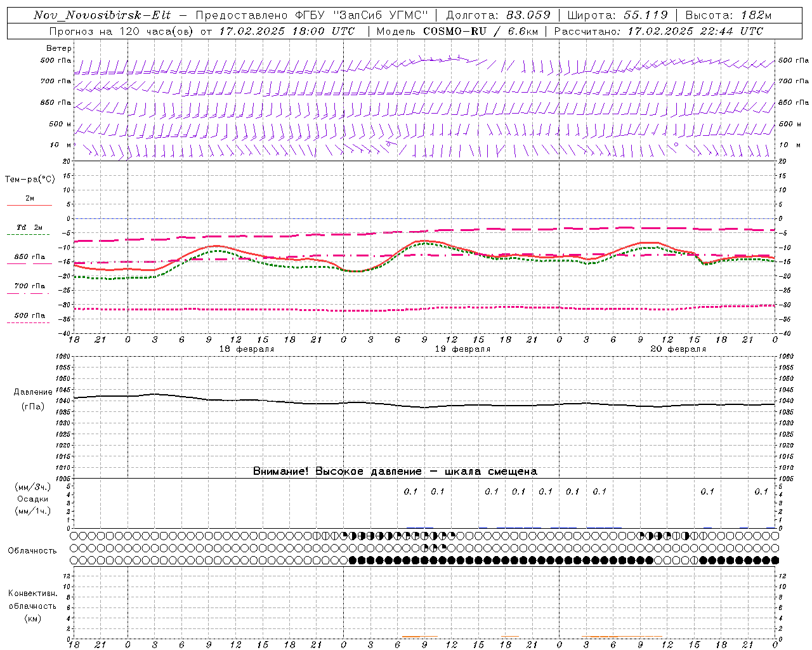Click the elevation text Высота: 182м
The height and width of the screenshot is (650, 812).
click(x=728, y=15)
